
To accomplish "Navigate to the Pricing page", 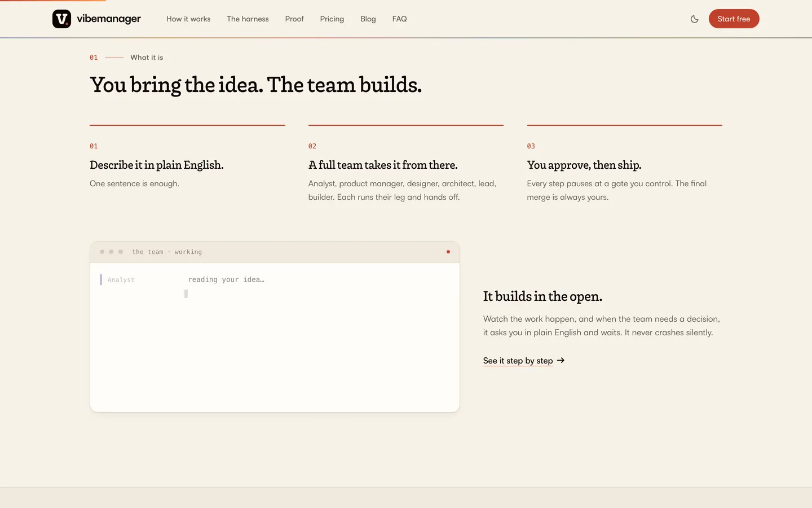I will click(x=332, y=19).
